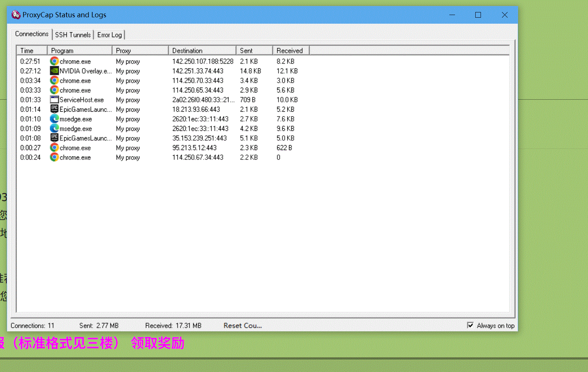
Task: Click My proxy in the ServiceHost.exe row
Action: (x=128, y=100)
